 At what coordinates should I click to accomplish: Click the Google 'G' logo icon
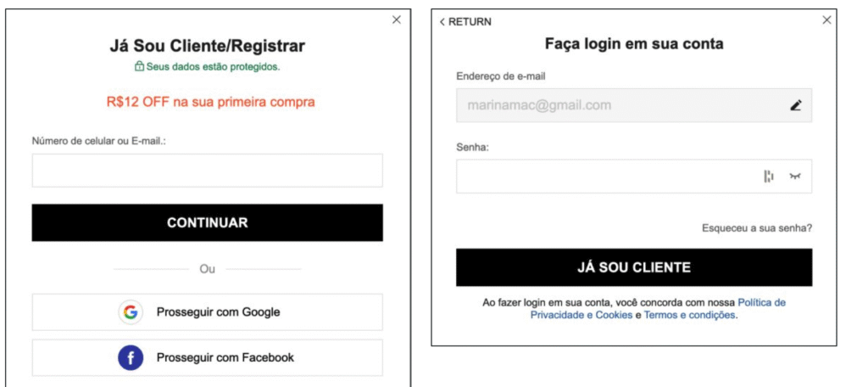131,312
